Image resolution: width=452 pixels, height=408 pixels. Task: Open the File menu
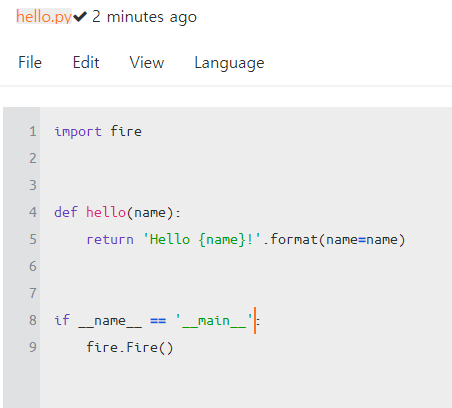pyautogui.click(x=30, y=62)
